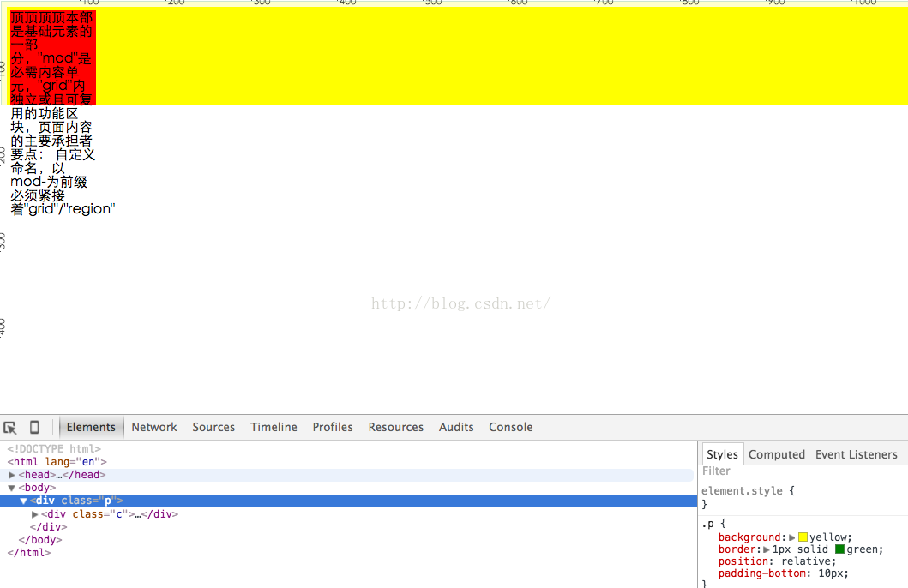
Task: Toggle the device mode phone icon
Action: 35,427
